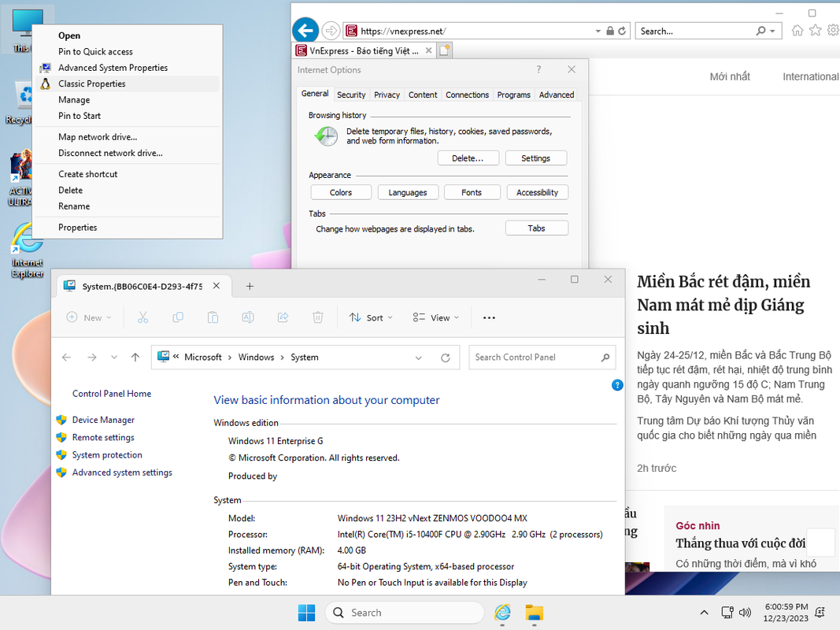Expand the hidden path chevrons before Microsoft
Image resolution: width=840 pixels, height=630 pixels.
point(176,357)
